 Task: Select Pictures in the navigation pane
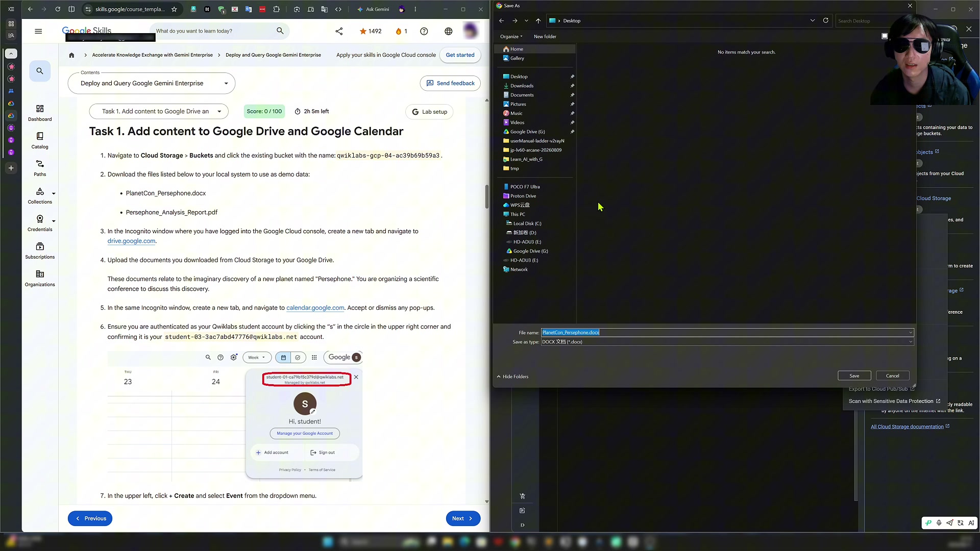534,104
